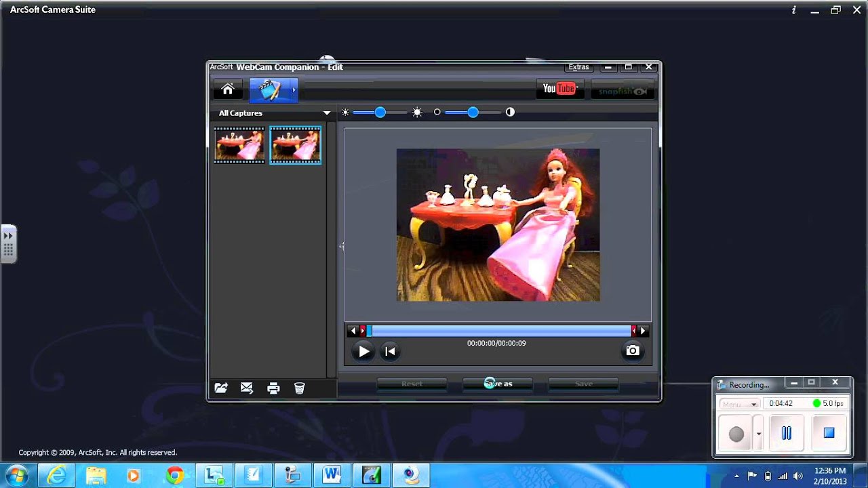
Task: Expand arrow beside the Edit mode icon
Action: pos(294,89)
